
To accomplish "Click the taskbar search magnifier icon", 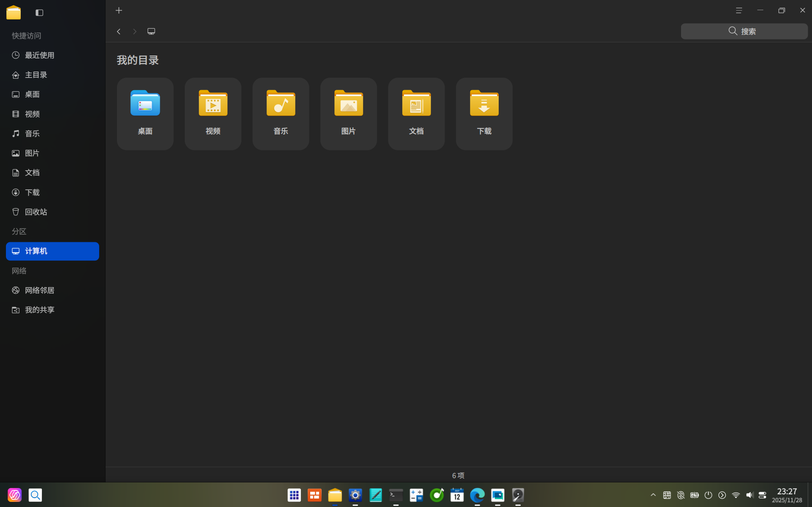I will coord(35,495).
